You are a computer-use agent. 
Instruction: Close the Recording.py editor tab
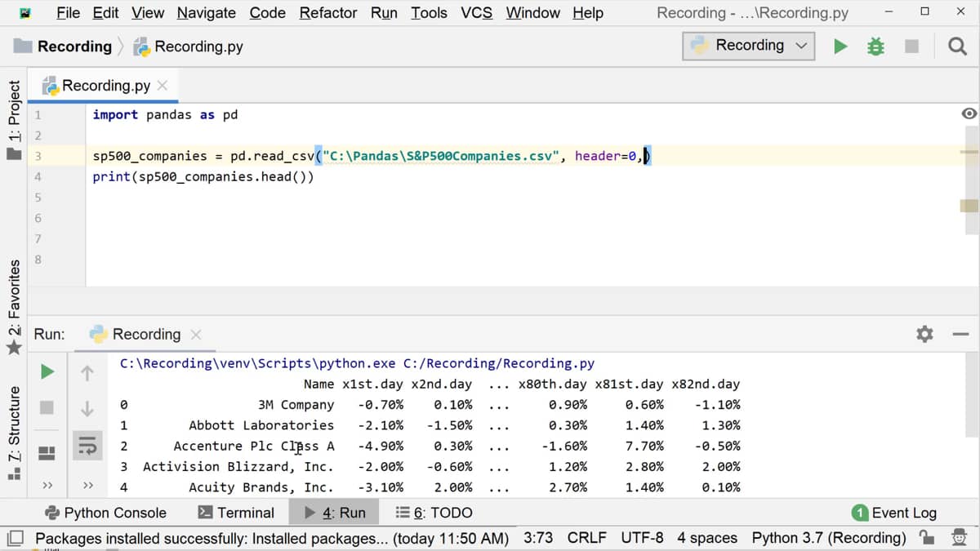coord(163,86)
